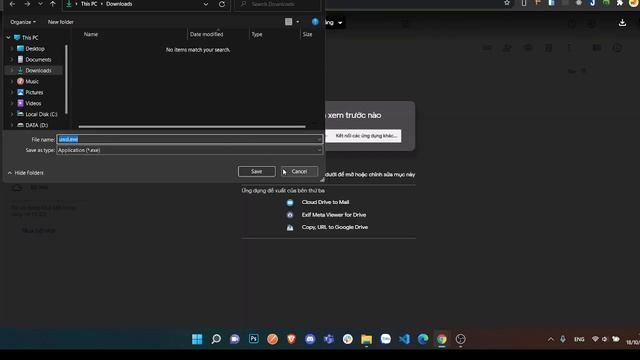Collapse the pane with Hide Folders

tap(25, 173)
